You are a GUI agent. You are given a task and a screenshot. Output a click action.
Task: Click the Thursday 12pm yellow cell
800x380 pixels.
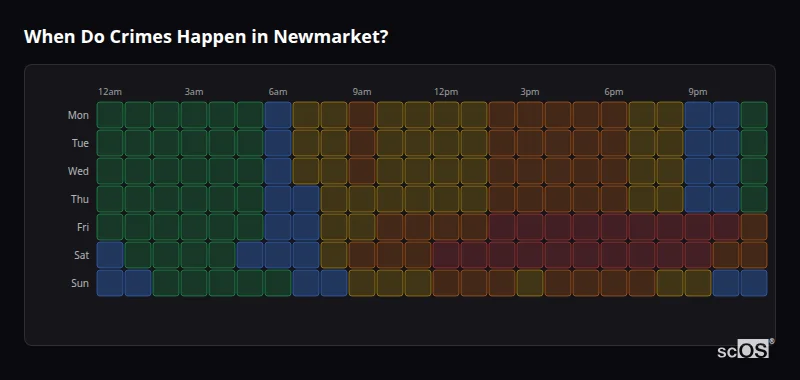pyautogui.click(x=445, y=199)
